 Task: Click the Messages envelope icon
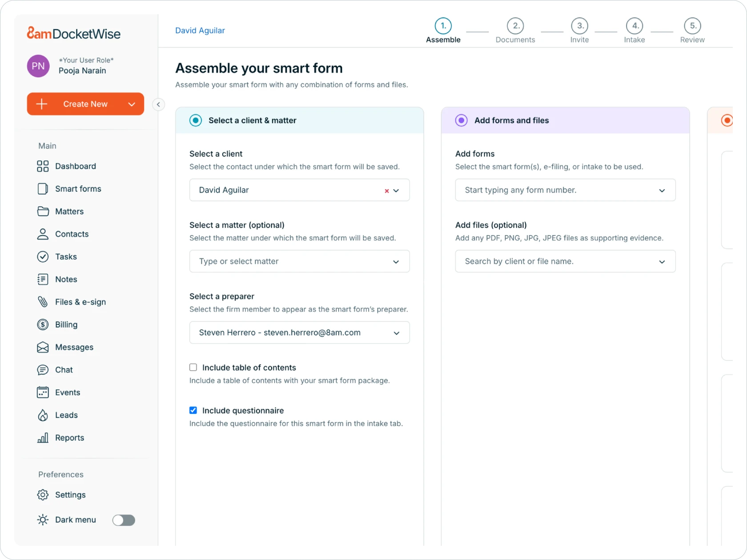[43, 348]
